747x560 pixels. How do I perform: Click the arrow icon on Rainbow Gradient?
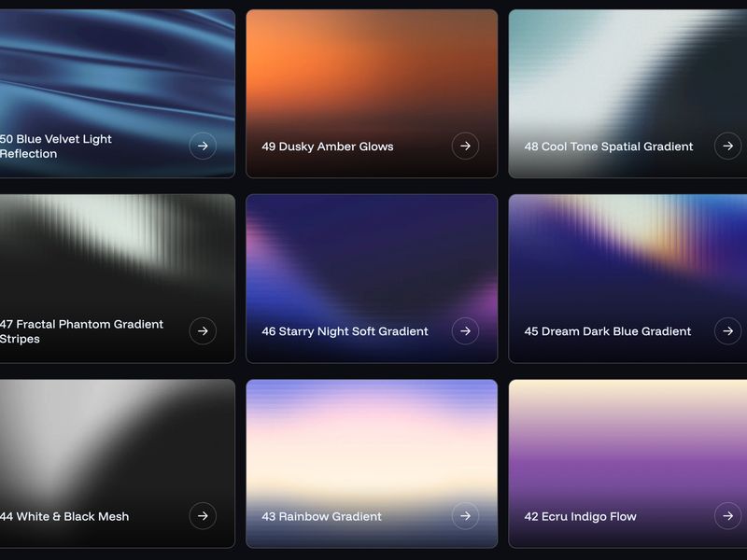468,516
